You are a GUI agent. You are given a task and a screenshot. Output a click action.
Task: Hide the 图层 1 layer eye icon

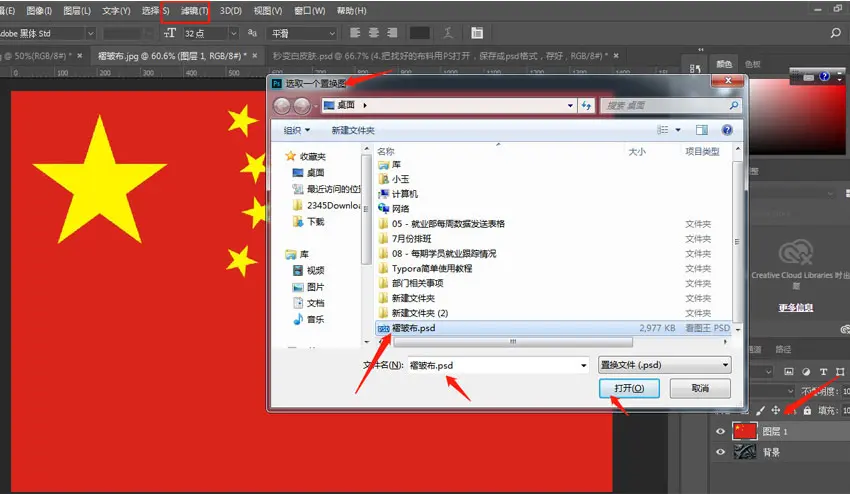pos(720,432)
